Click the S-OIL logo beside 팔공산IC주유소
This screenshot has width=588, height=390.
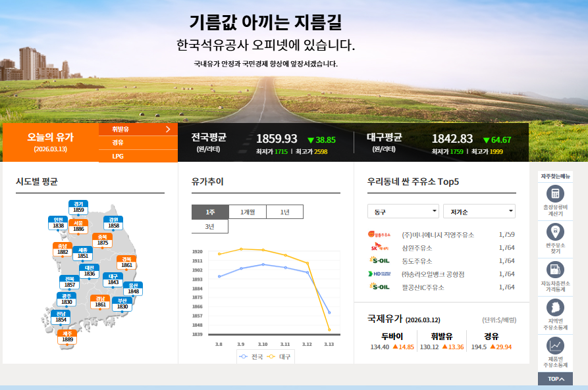coord(379,287)
